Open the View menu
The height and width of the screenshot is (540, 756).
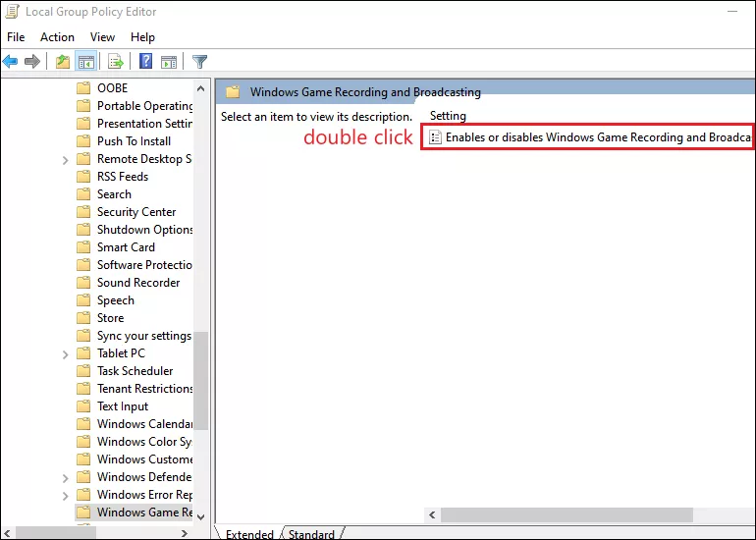[x=102, y=37]
